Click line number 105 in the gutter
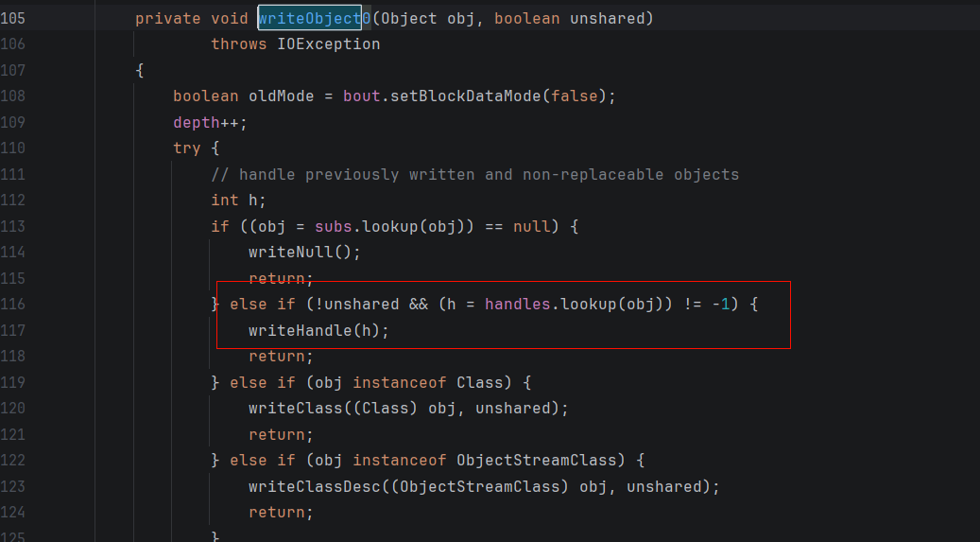Screen dimensions: 980x542 [x=13, y=19]
